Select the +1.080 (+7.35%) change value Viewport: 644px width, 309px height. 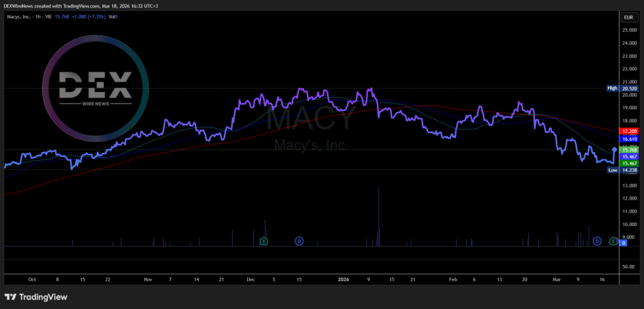[x=89, y=17]
